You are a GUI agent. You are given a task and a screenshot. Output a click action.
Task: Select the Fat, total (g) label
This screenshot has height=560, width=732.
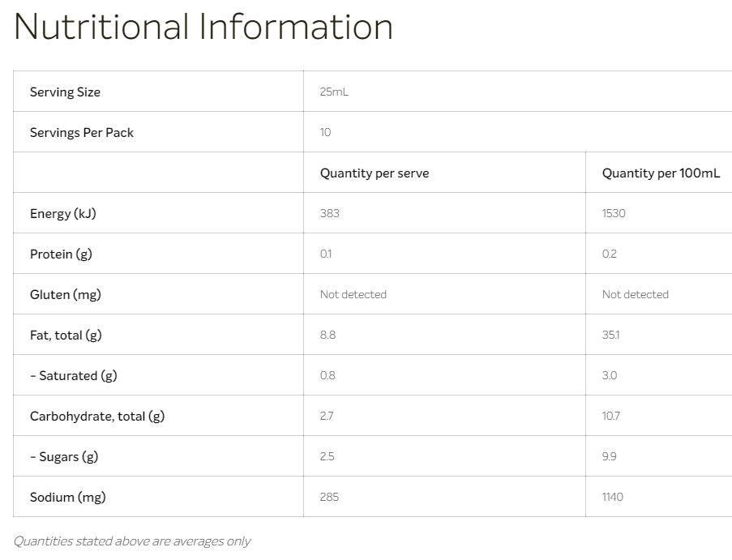point(66,335)
